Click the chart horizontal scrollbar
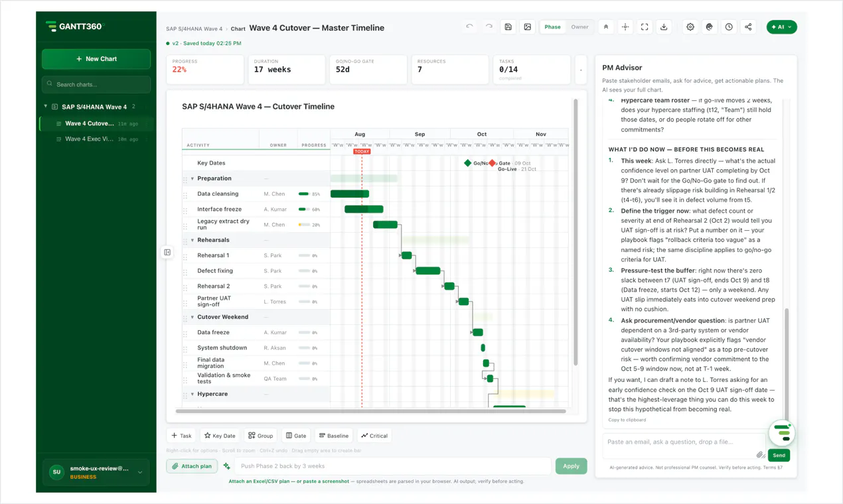843x504 pixels. [x=371, y=411]
